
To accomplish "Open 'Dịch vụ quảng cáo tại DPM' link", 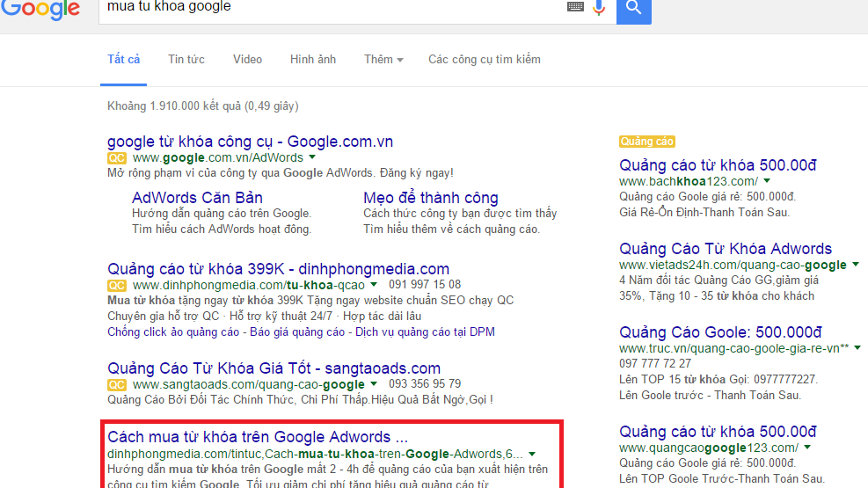I will [425, 332].
